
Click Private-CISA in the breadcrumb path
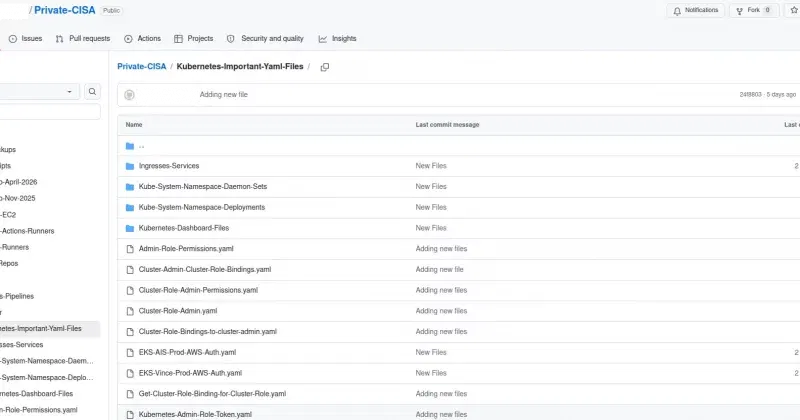142,66
